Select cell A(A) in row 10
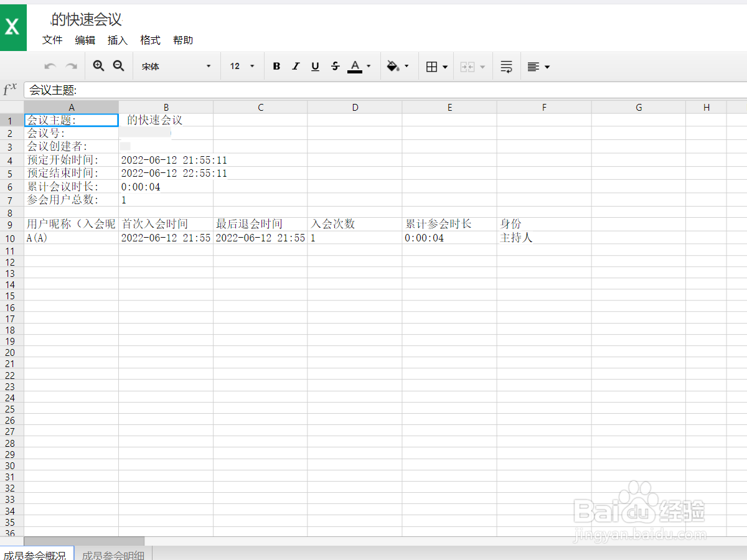This screenshot has height=560, width=747. 71,238
